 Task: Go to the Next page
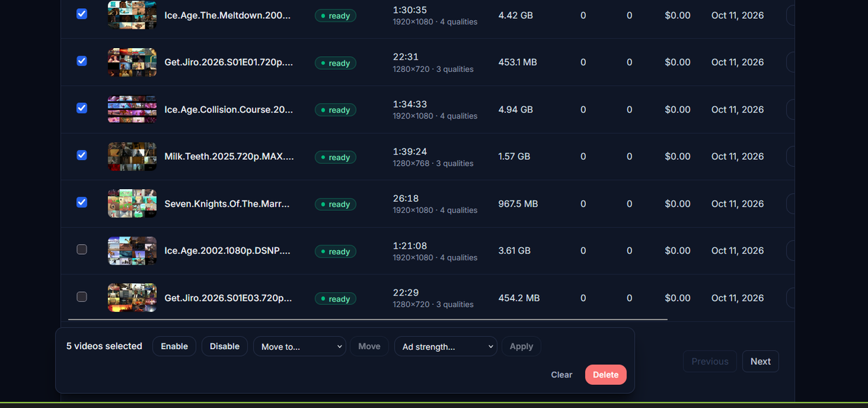tap(760, 361)
